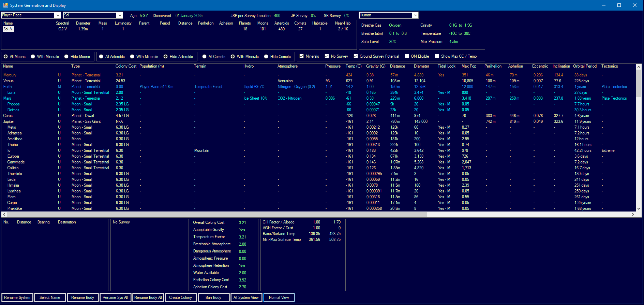
Task: Select the Mercury row
Action: [x=319, y=75]
